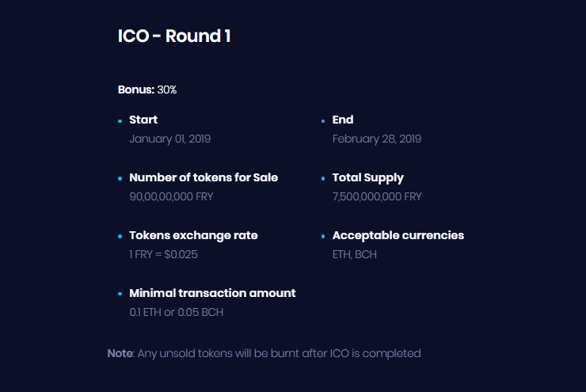Select the Bonus: 30% text
This screenshot has height=392, width=586.
pyautogui.click(x=147, y=89)
